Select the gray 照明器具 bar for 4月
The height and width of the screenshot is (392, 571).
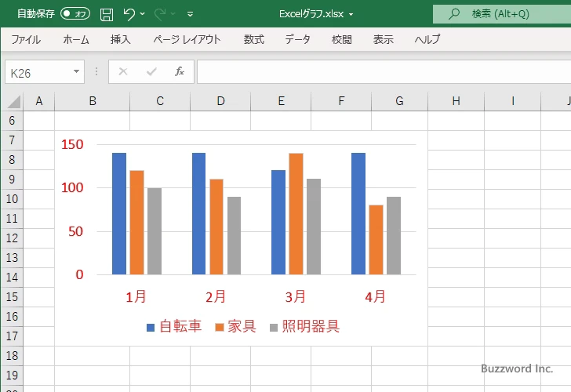coord(394,236)
